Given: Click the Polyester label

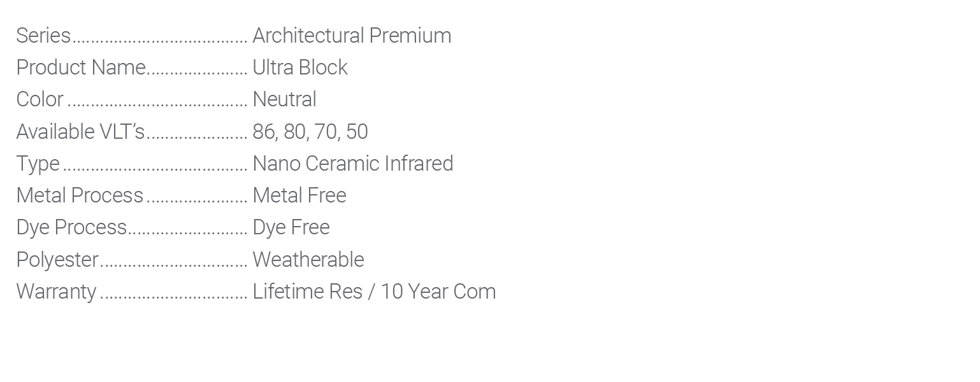Looking at the screenshot, I should coord(57,260).
